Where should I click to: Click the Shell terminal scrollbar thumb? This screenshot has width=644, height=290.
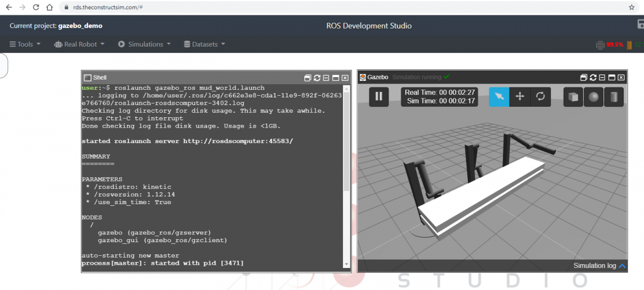[x=346, y=141]
